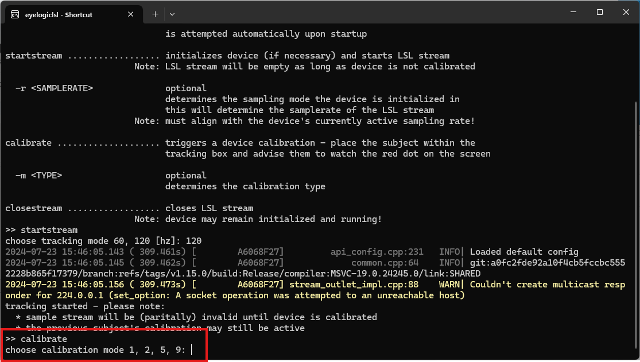Screen dimensions: 640x362
Task: Click the terminal icon on the tab
Action: [x=15, y=15]
